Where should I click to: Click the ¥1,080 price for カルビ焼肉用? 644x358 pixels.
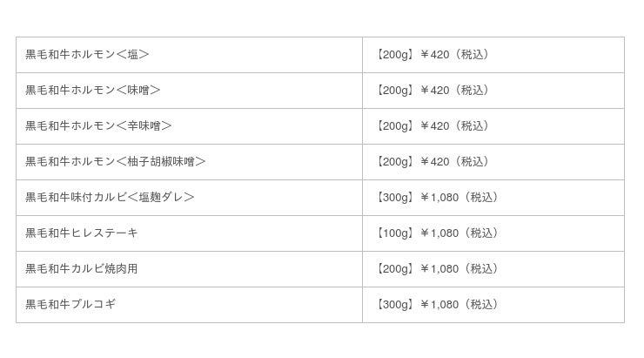(439, 269)
